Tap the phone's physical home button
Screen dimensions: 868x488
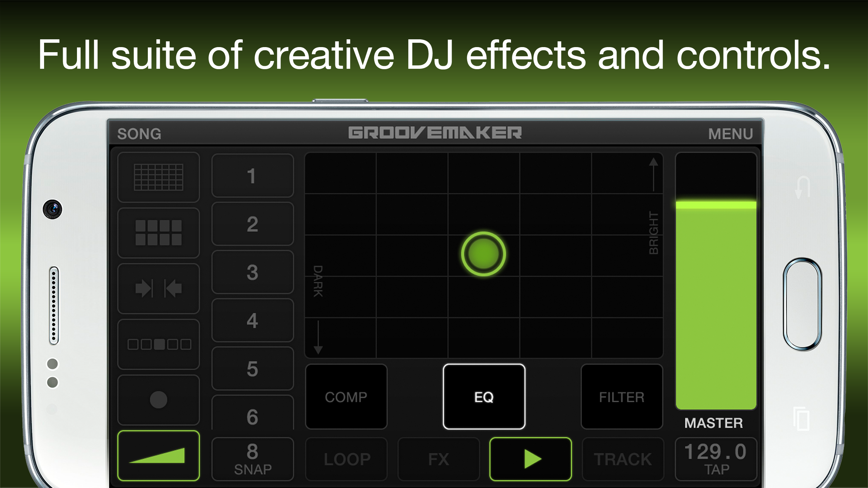click(802, 304)
